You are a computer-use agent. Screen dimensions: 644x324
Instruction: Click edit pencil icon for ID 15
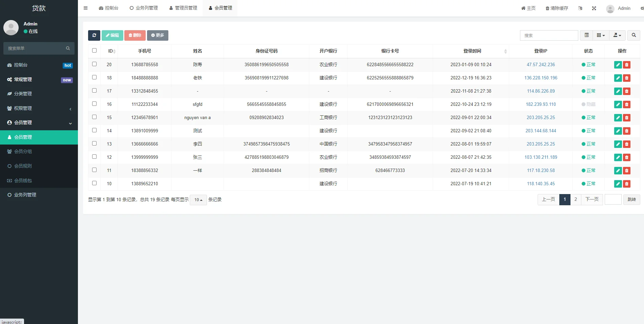point(618,118)
